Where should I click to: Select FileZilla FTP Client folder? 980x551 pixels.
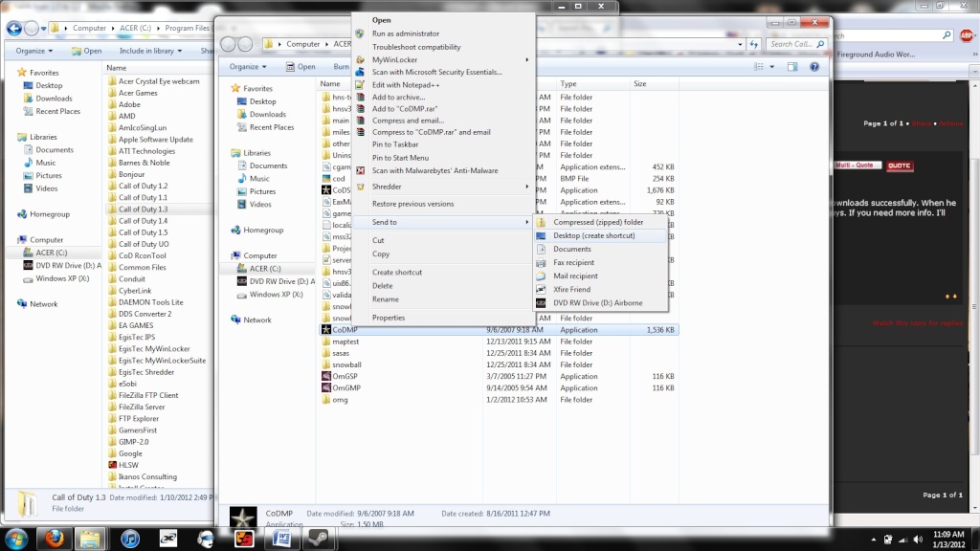(x=148, y=395)
